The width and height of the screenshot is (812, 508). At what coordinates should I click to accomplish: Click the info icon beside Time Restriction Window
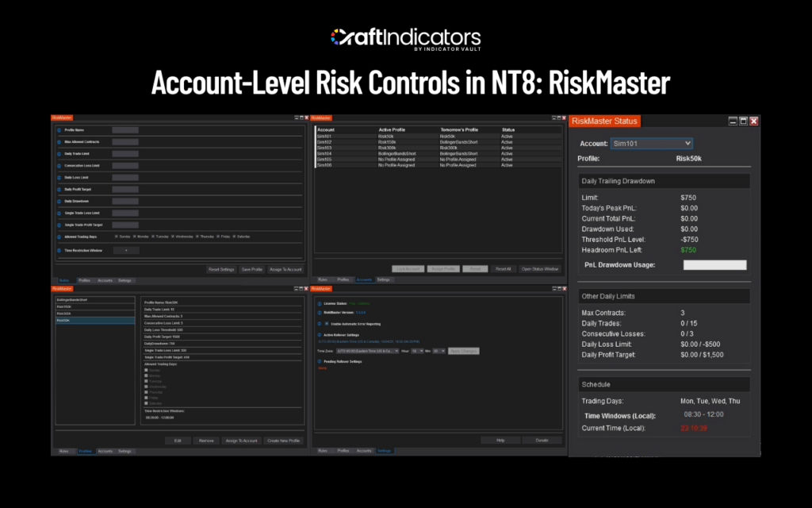[x=59, y=250]
